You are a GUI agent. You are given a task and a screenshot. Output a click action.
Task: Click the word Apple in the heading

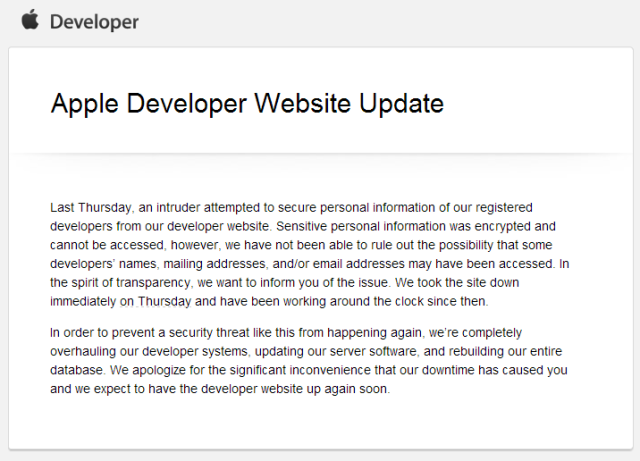tap(84, 104)
